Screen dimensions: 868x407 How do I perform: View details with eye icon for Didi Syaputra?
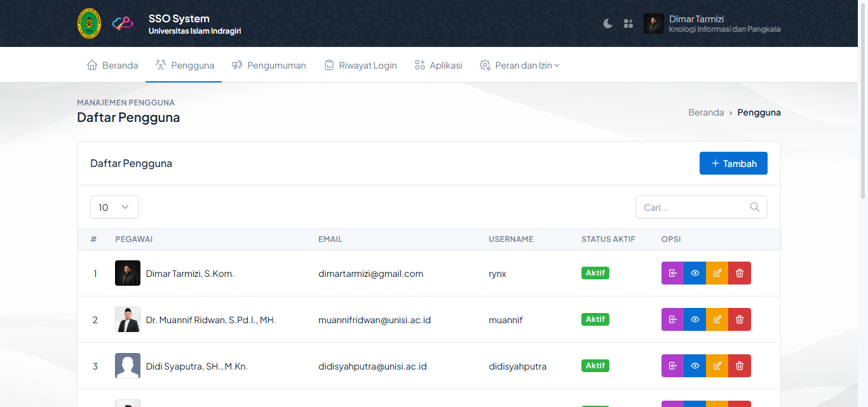[x=695, y=366]
